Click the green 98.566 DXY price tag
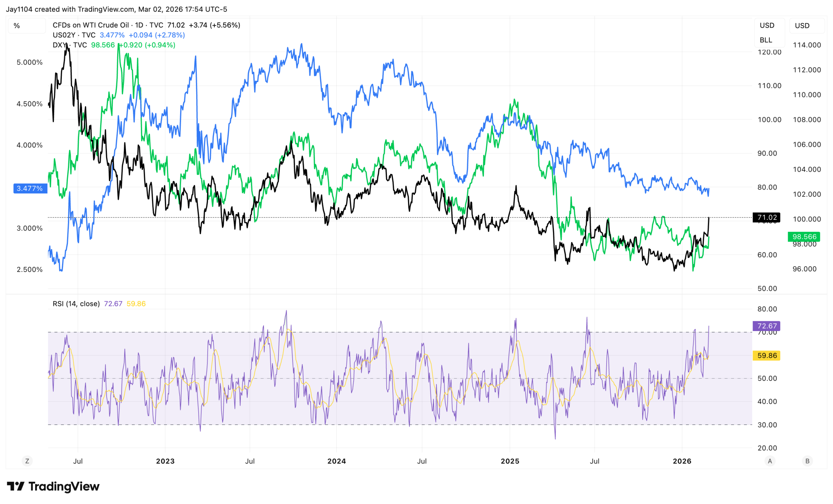The width and height of the screenshot is (833, 504). (x=804, y=237)
